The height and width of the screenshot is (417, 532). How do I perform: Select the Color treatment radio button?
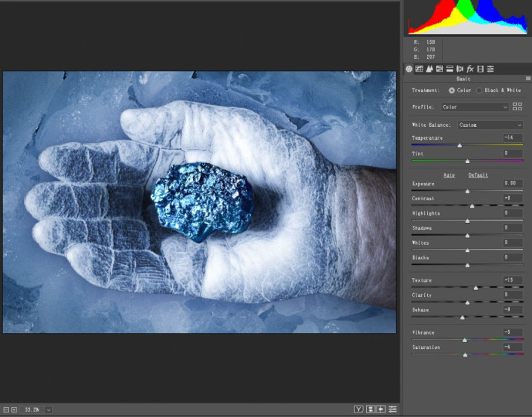451,91
